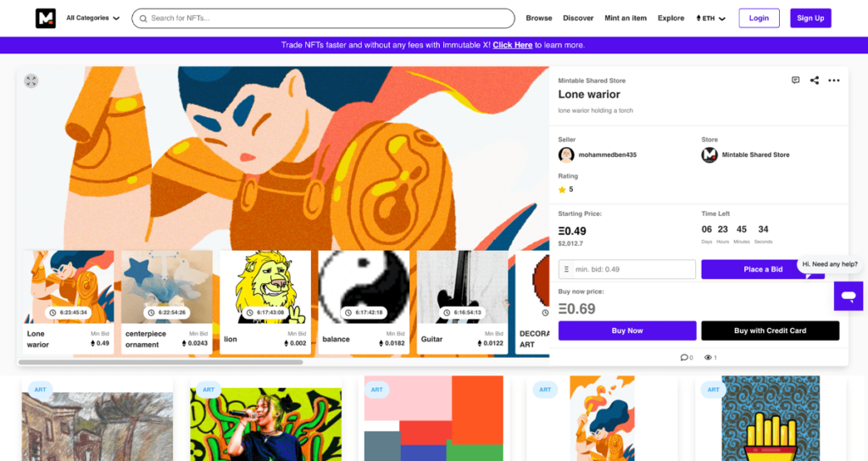868x461 pixels.
Task: Click the comments count bubble icon
Action: (x=684, y=358)
